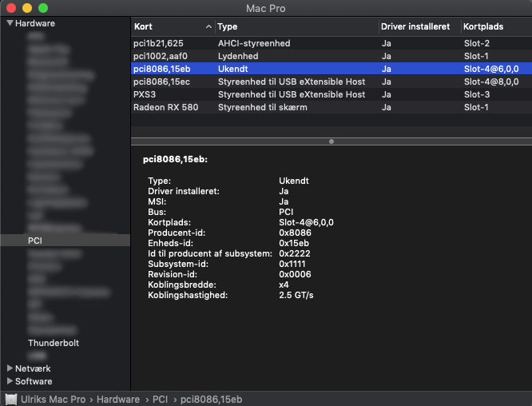Click the Hardware sidebar heading

[x=35, y=23]
